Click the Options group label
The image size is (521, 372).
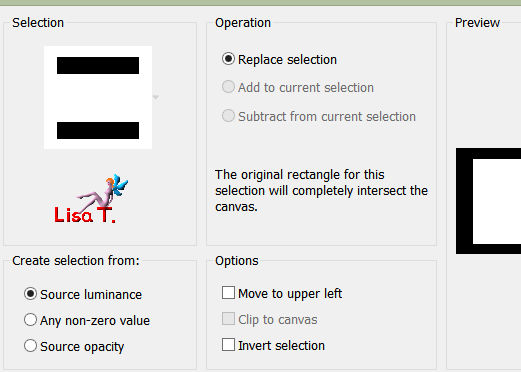coord(237,261)
